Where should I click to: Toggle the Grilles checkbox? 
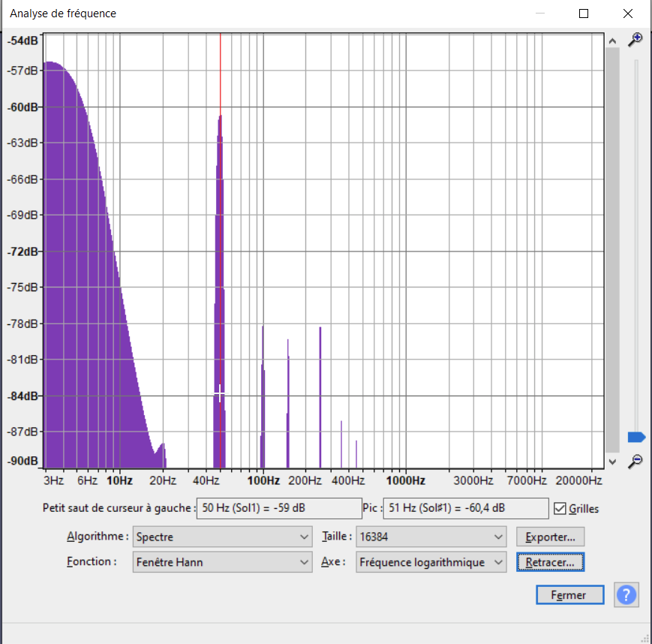[559, 508]
